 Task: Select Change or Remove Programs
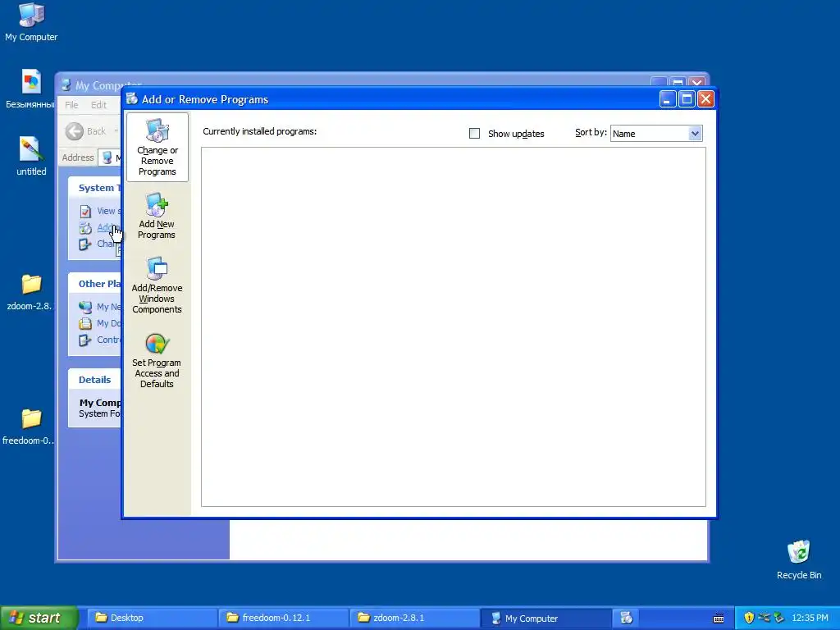coord(157,147)
